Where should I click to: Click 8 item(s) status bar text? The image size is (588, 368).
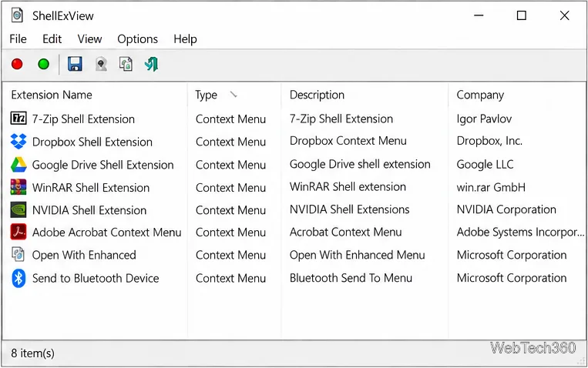point(32,353)
